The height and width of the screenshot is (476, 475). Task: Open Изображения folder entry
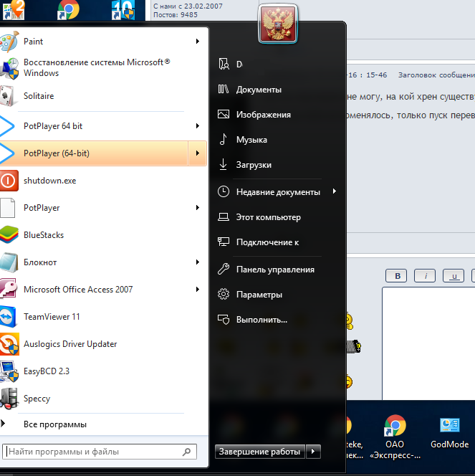pyautogui.click(x=263, y=115)
